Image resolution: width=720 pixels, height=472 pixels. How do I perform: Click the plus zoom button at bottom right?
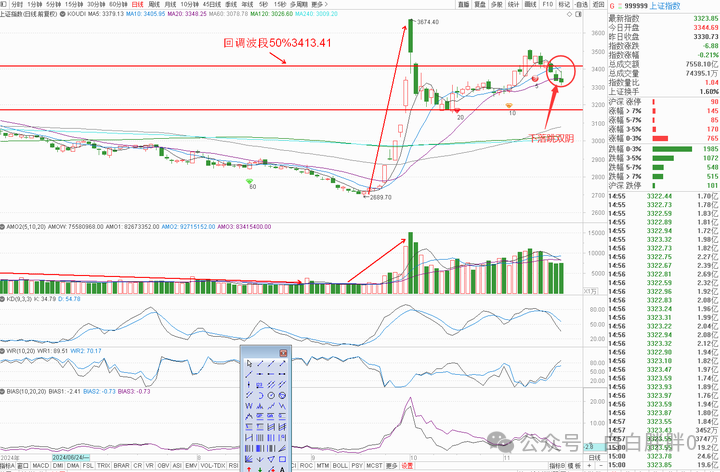tap(589, 466)
